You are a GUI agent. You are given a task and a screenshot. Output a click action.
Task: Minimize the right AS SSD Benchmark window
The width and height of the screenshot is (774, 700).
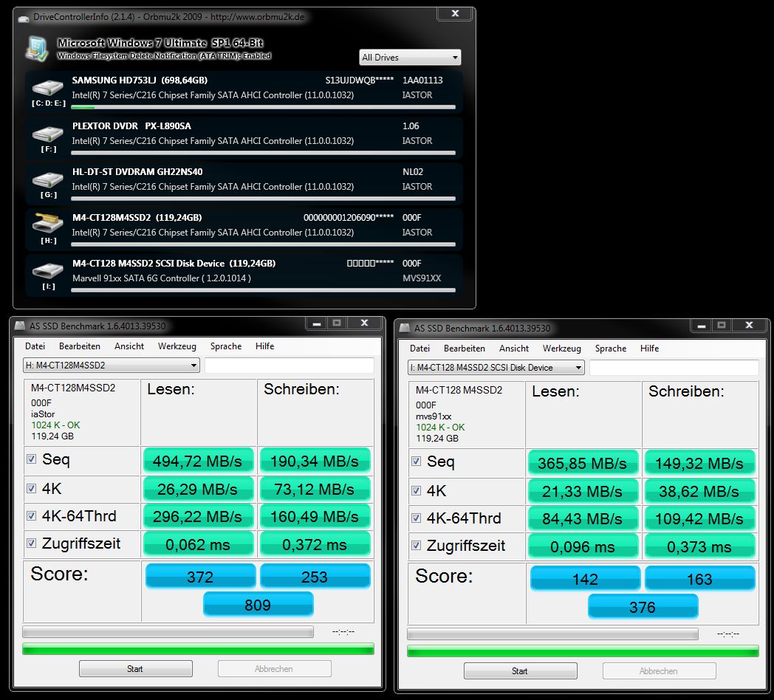tap(702, 326)
